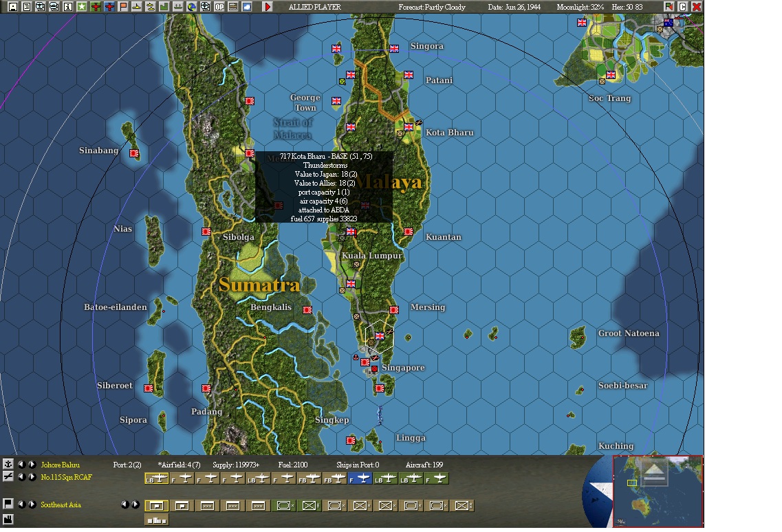Open the document list toolbar icon
Screen dimensions: 782x532
point(27,6)
